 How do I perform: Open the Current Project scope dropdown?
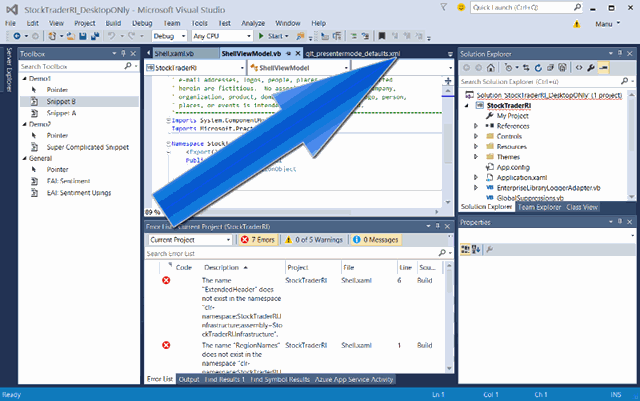[190, 240]
